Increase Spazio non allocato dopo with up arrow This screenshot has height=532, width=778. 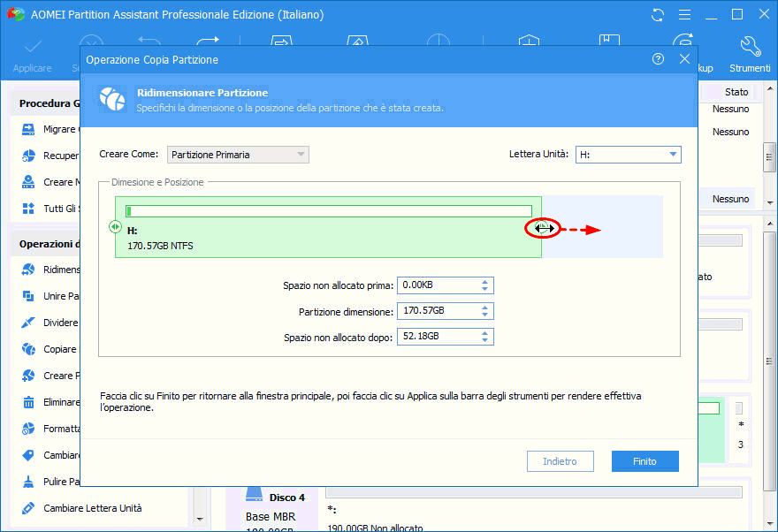coord(484,333)
